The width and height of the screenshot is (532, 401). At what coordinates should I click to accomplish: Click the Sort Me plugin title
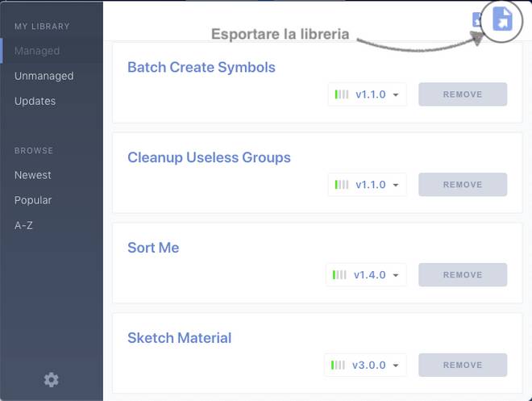coord(153,248)
